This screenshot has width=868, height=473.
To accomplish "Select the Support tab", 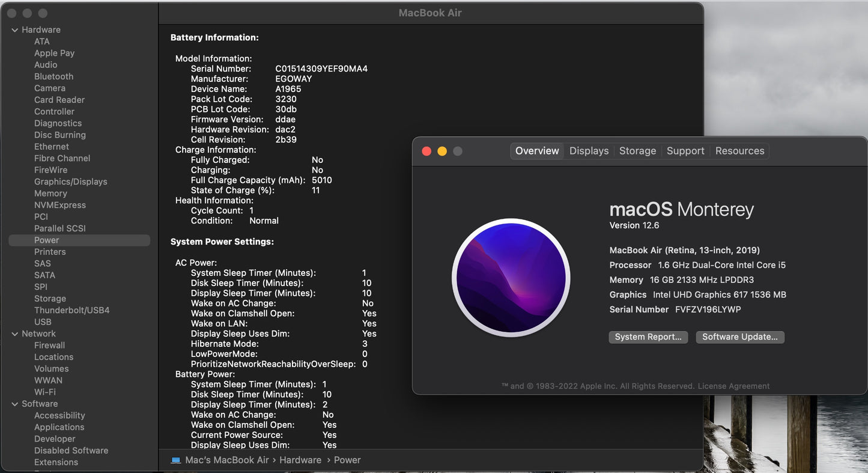I will pos(685,151).
